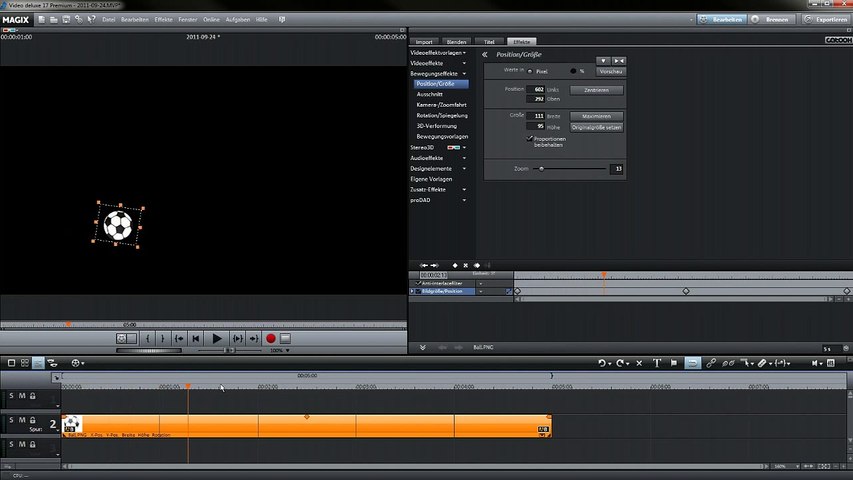853x480 pixels.
Task: Click the Originalgröße setzen button
Action: coord(597,127)
